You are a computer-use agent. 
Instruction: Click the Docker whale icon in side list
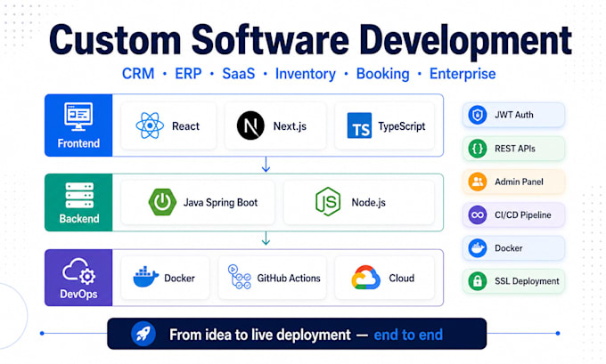pos(478,248)
